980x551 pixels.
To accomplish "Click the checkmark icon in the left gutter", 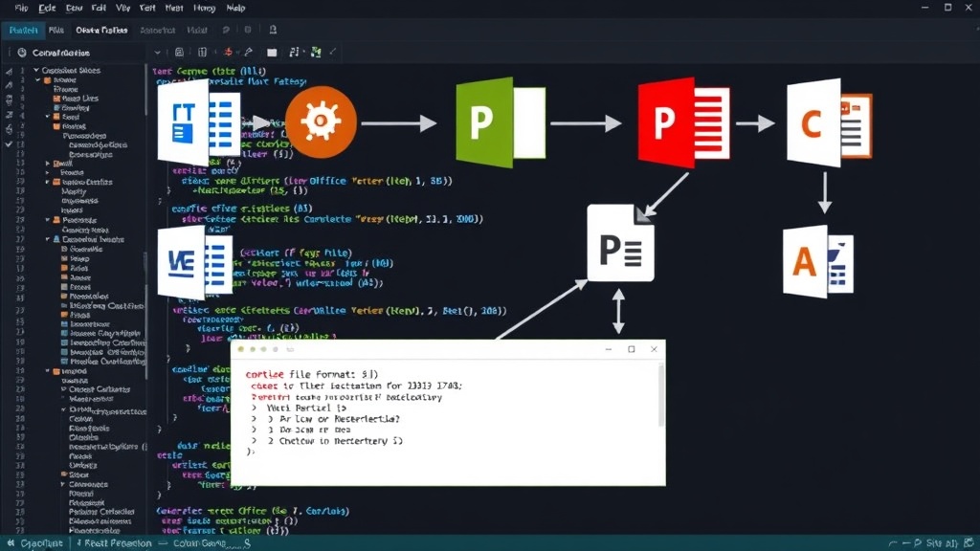I will (x=9, y=144).
